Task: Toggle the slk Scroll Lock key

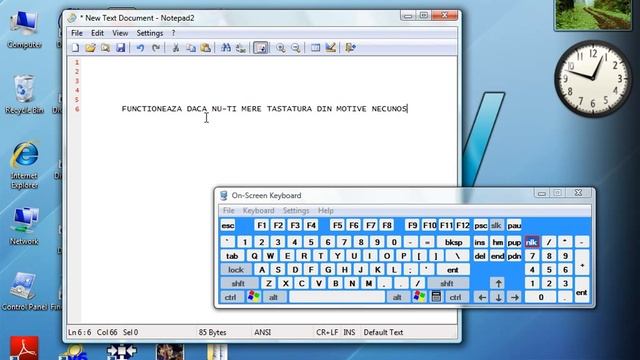Action: [x=496, y=225]
